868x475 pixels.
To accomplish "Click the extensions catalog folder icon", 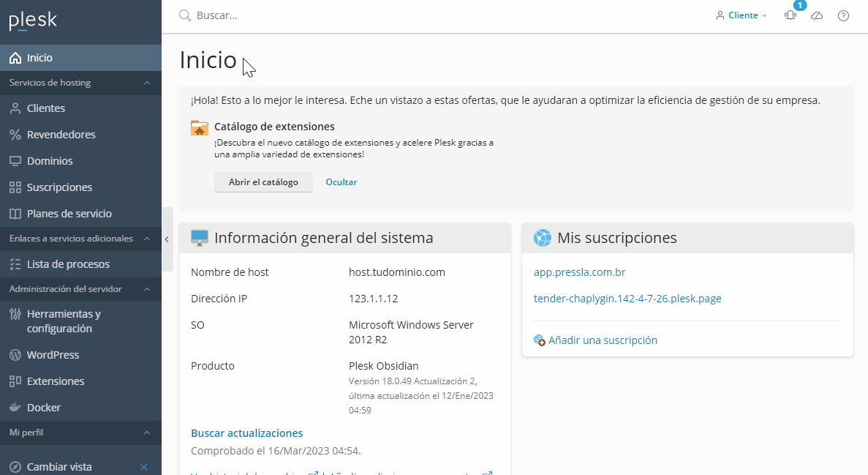I will 200,128.
